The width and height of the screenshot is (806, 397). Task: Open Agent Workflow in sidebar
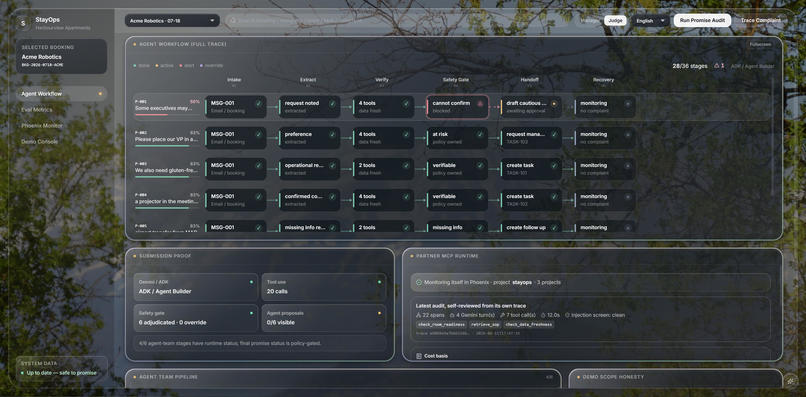coord(61,94)
